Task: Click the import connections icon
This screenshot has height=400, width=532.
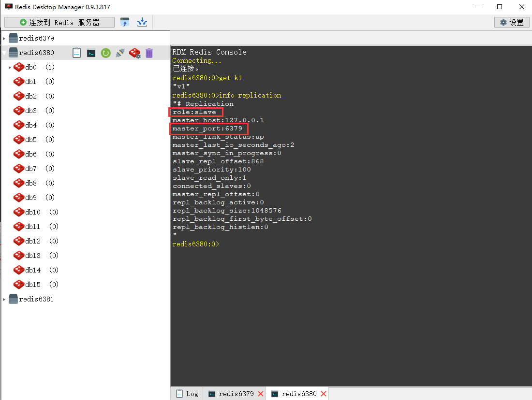Action: point(125,22)
